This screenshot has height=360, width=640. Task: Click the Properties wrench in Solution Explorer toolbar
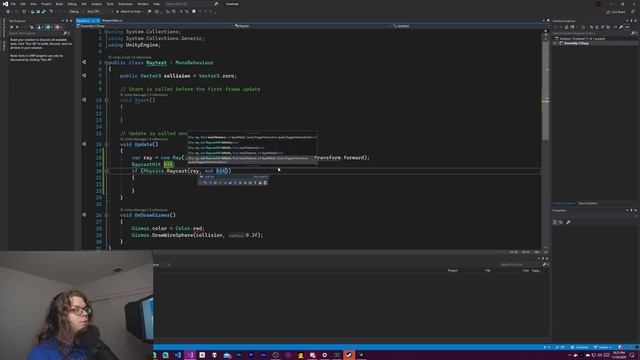pyautogui.click(x=621, y=27)
